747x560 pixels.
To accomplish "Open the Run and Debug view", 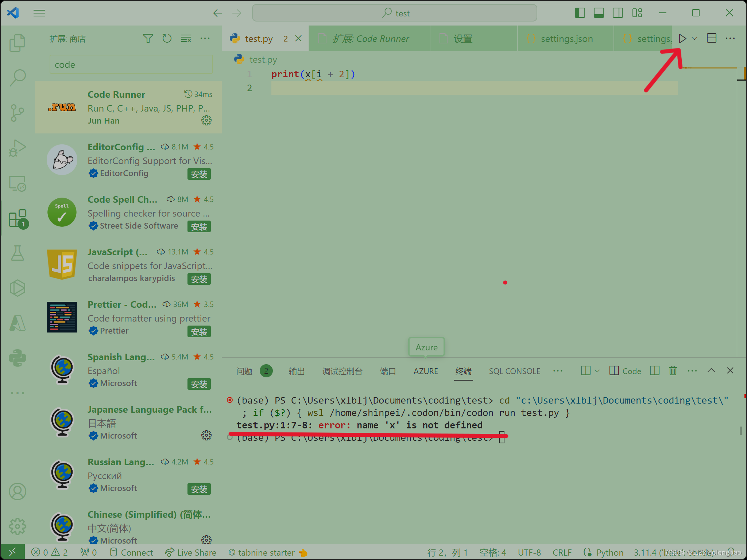I will (x=18, y=148).
